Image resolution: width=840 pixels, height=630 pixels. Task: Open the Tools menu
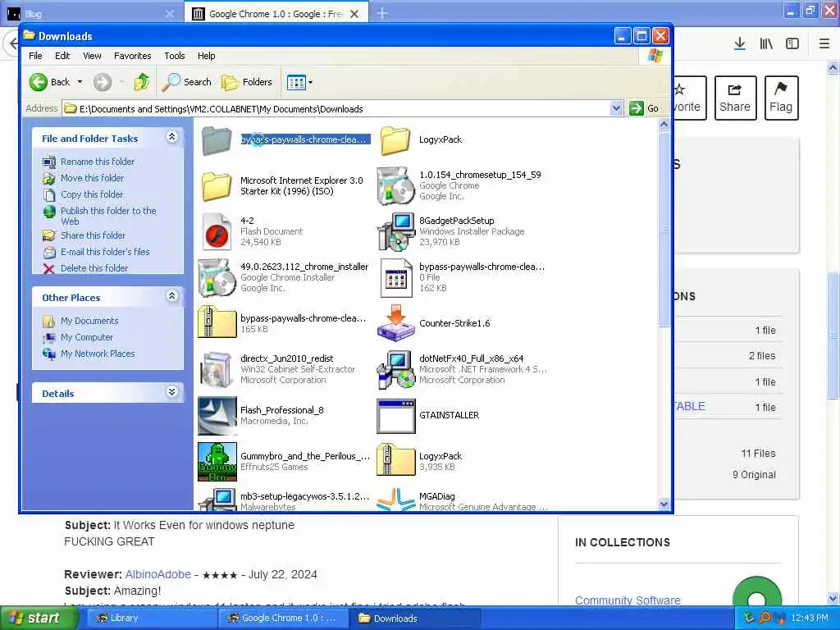click(174, 56)
